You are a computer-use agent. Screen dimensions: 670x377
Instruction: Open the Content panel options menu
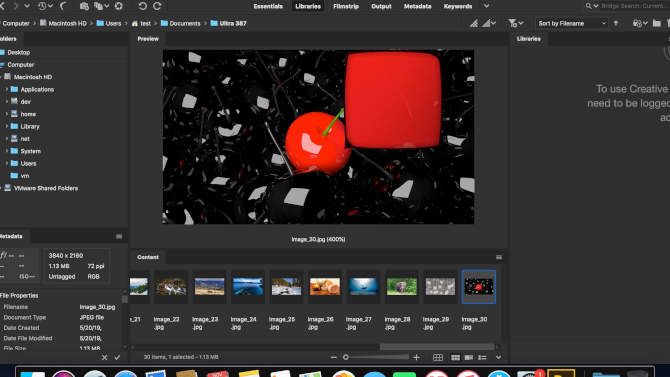tap(499, 257)
